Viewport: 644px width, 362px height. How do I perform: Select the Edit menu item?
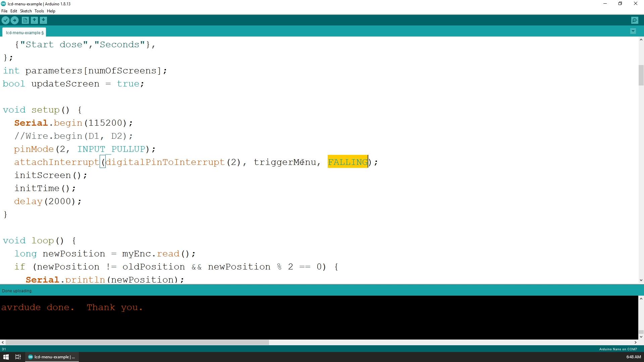[14, 11]
